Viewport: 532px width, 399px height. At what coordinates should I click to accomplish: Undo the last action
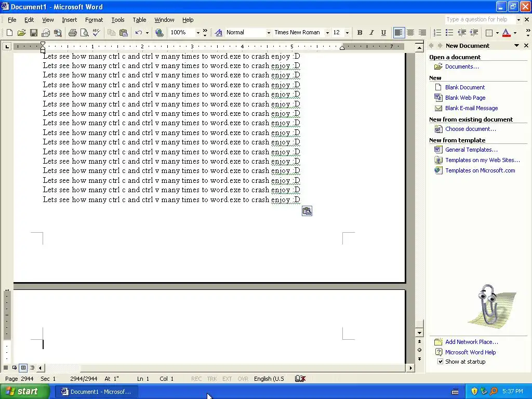pos(138,33)
